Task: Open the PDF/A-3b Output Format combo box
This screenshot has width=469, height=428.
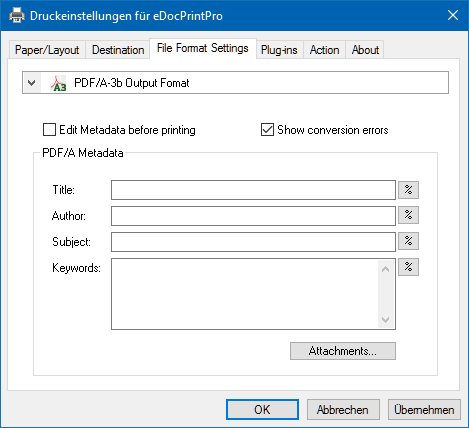Action: point(235,83)
